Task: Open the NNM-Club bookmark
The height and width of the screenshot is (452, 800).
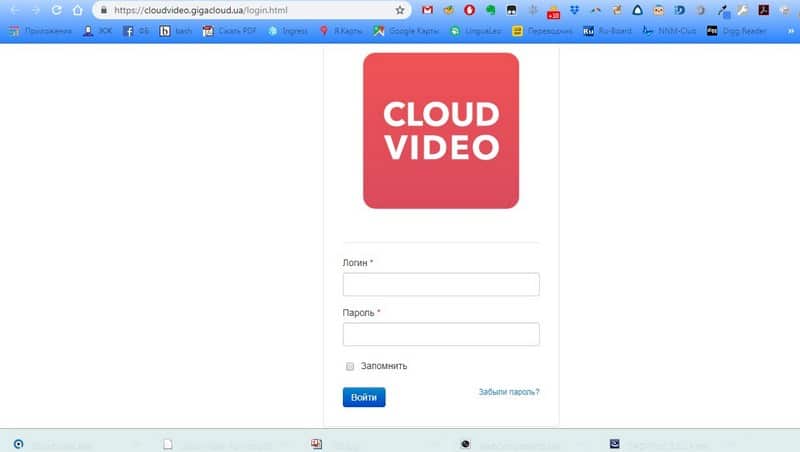Action: (x=669, y=31)
